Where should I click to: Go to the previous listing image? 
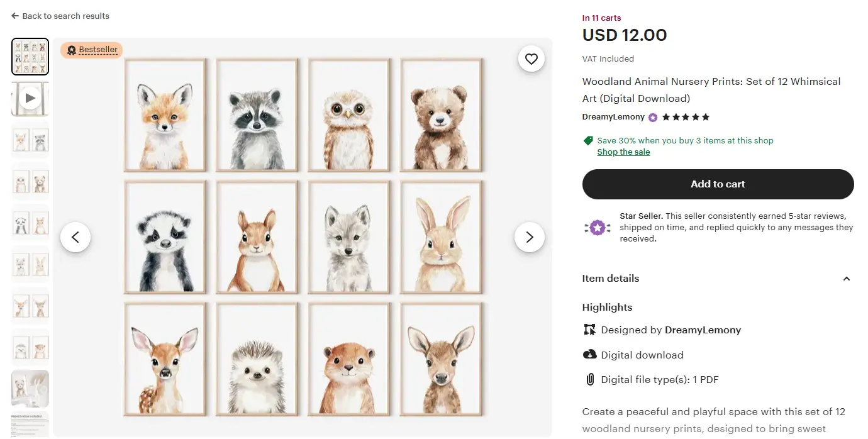(75, 237)
